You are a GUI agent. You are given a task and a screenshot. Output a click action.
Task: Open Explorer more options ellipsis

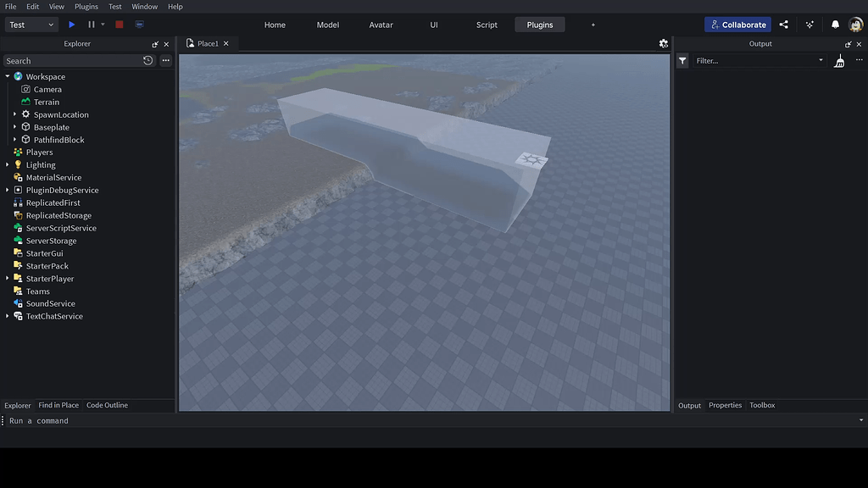click(x=165, y=61)
